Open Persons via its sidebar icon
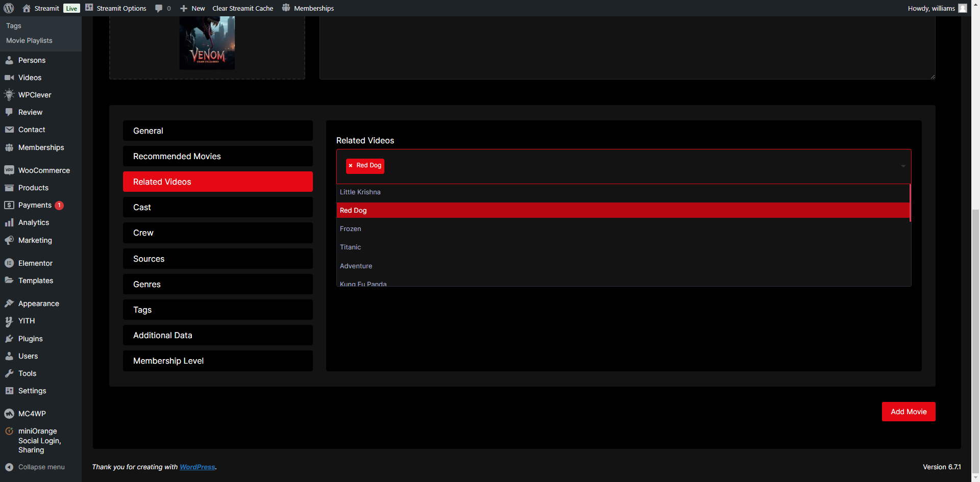The height and width of the screenshot is (482, 980). pos(9,60)
